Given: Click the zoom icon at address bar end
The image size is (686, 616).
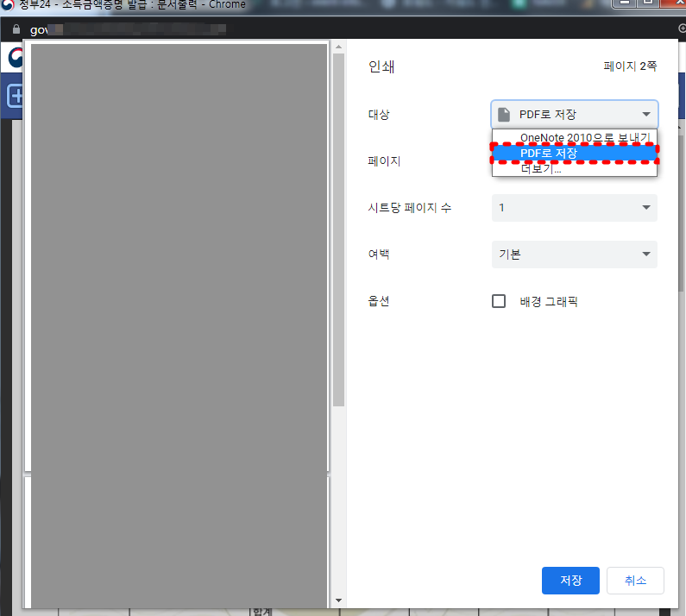Looking at the screenshot, I should [682, 28].
